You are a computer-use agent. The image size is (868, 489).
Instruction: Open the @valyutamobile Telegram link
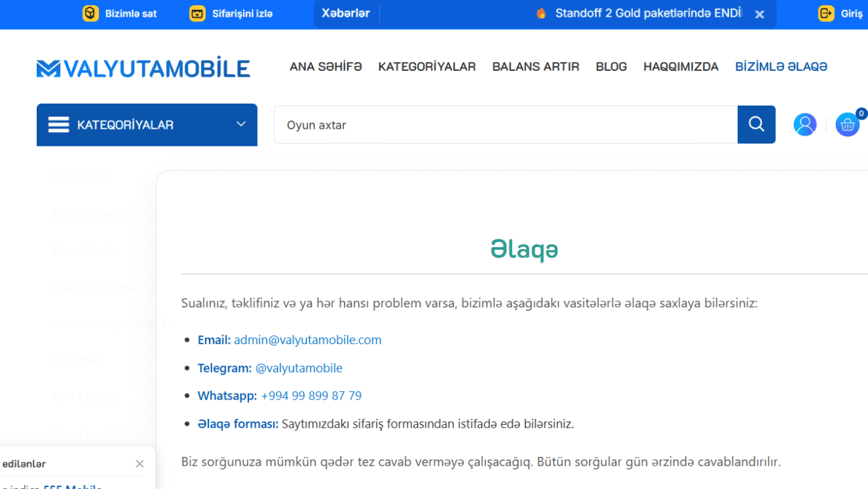pos(298,368)
